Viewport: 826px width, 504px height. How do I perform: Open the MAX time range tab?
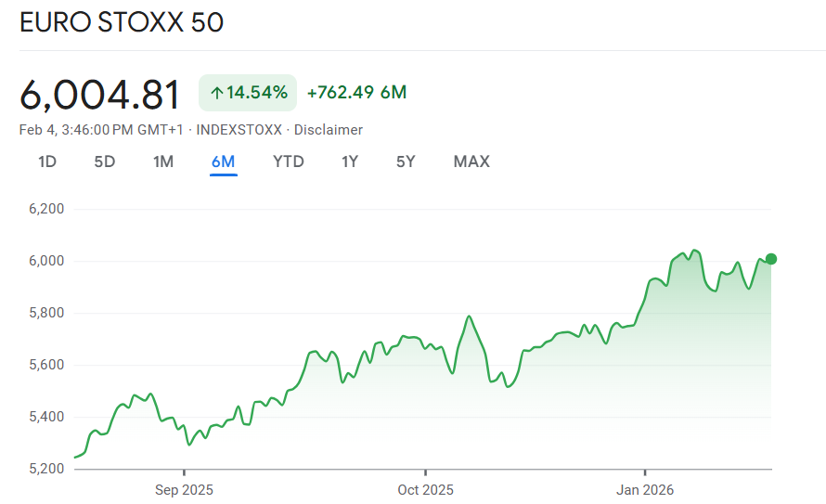click(x=471, y=162)
